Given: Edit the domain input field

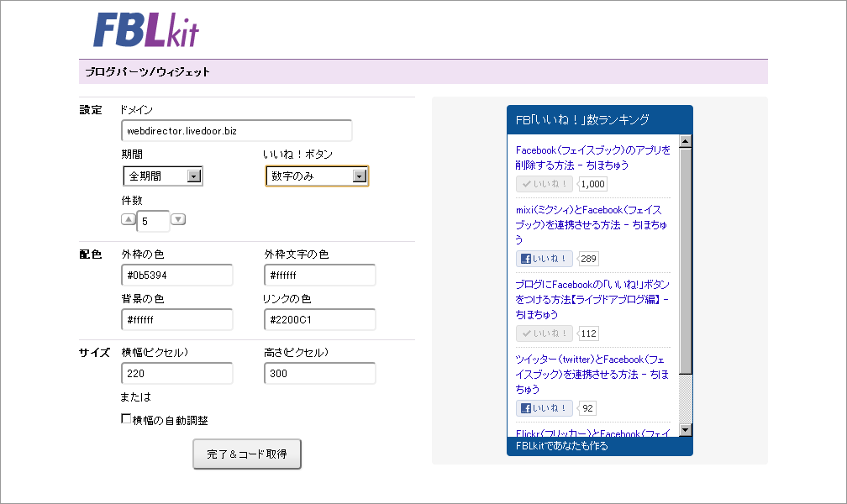Looking at the screenshot, I should pos(237,131).
